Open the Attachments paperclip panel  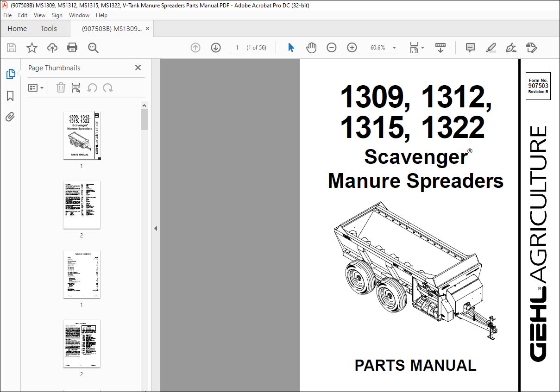click(x=10, y=117)
